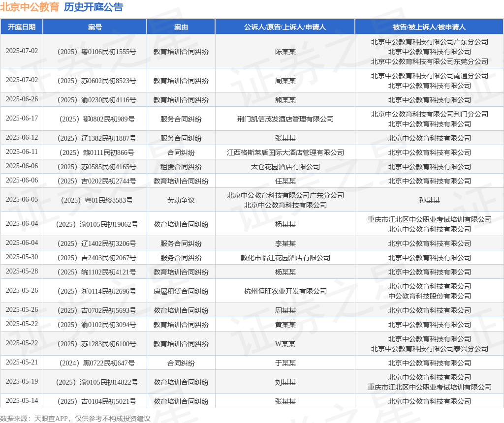This screenshot has height=423, width=504.
Task: Click defendant 北京中公教育科技有限公司东莞分公司
Action: (x=429, y=61)
